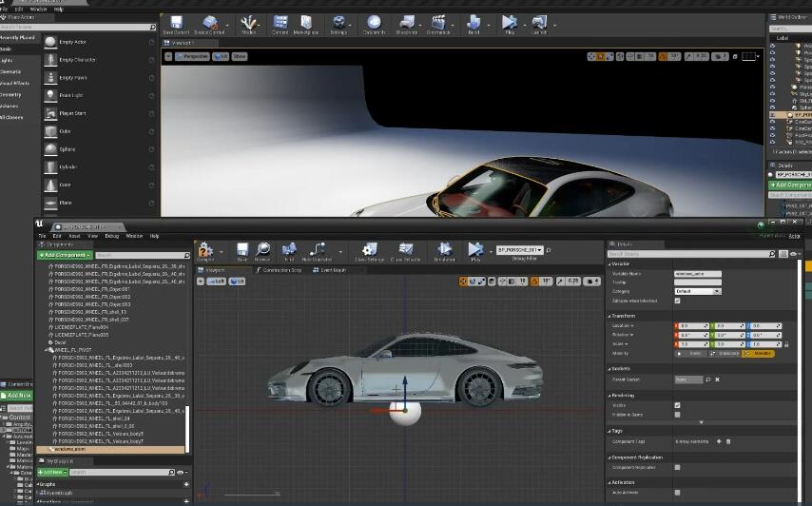812x506 pixels.
Task: Open Class Defaults in Blueprint toolbar
Action: (405, 252)
